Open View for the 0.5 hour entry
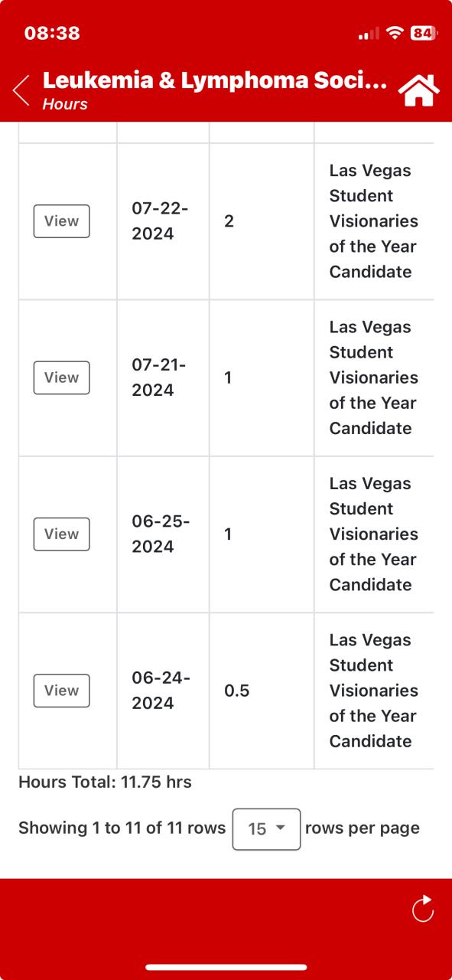The height and width of the screenshot is (980, 452). 61,691
